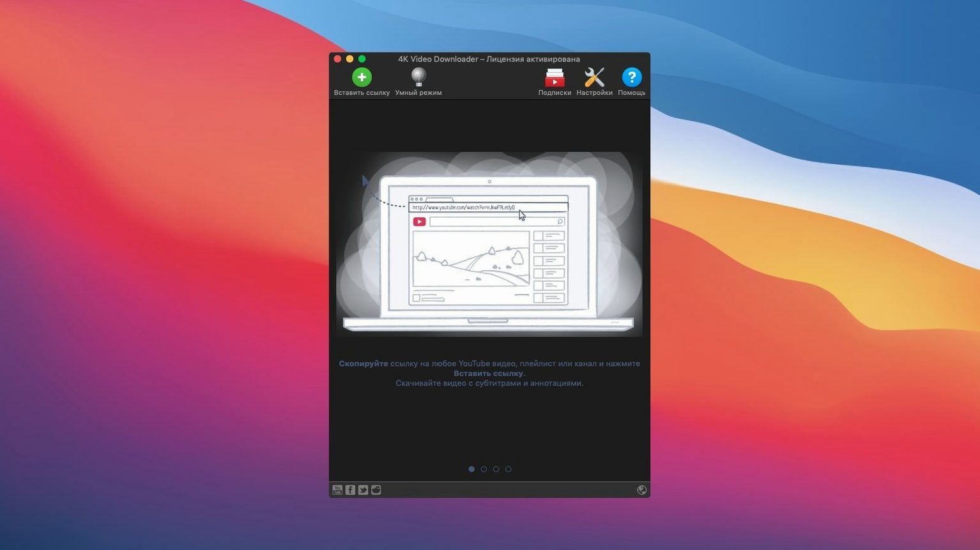Click bold text "Вставить ссылку." in the instructions
The height and width of the screenshot is (550, 980).
(489, 374)
